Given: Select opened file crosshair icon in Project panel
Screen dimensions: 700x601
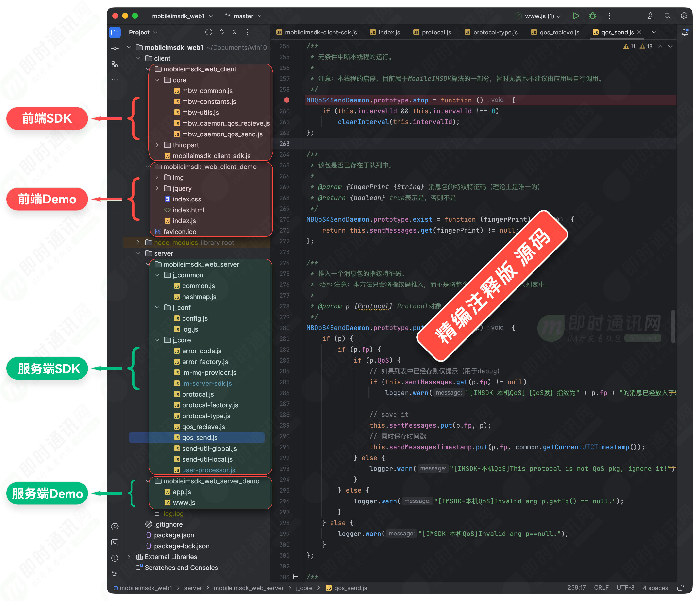Looking at the screenshot, I should pyautogui.click(x=209, y=32).
